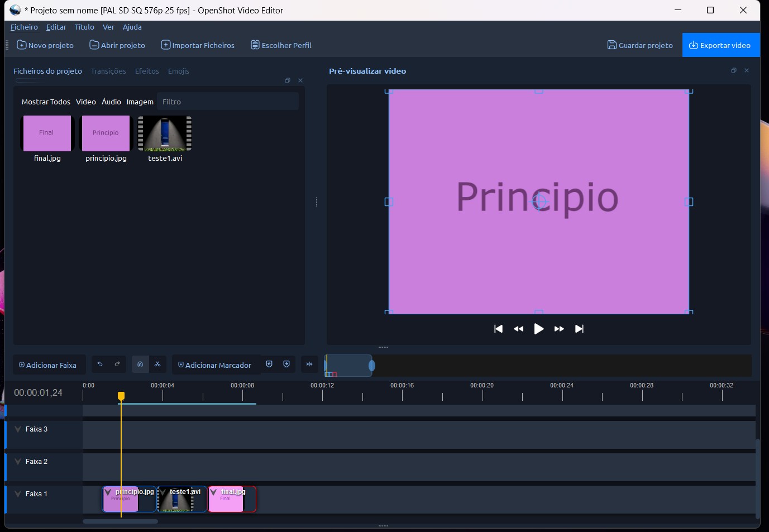The image size is (769, 532).
Task: Open the Faixa 3 track menu arrow
Action: 18,429
